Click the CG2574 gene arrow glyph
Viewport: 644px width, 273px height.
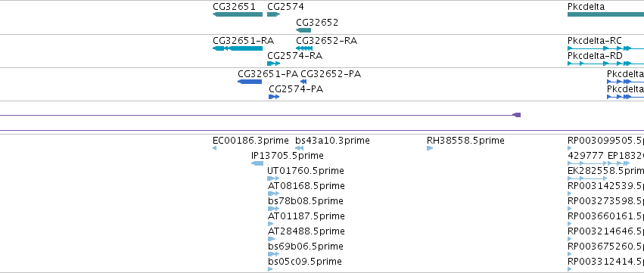pyautogui.click(x=273, y=14)
